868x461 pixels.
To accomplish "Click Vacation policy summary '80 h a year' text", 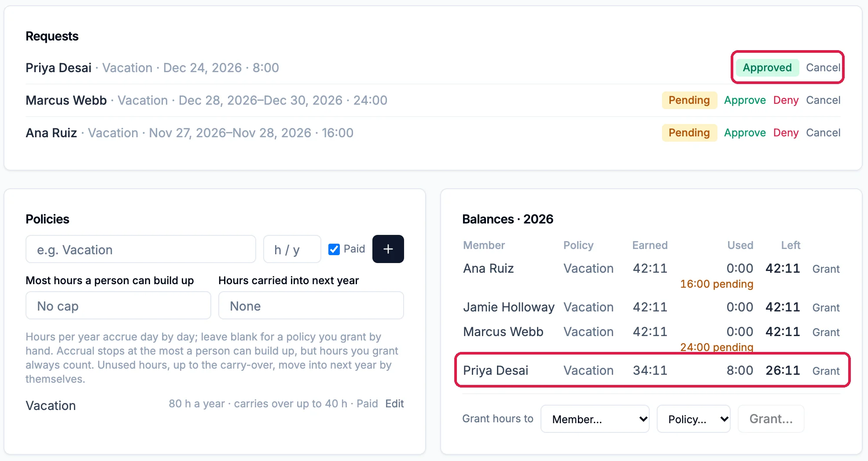I will [197, 404].
